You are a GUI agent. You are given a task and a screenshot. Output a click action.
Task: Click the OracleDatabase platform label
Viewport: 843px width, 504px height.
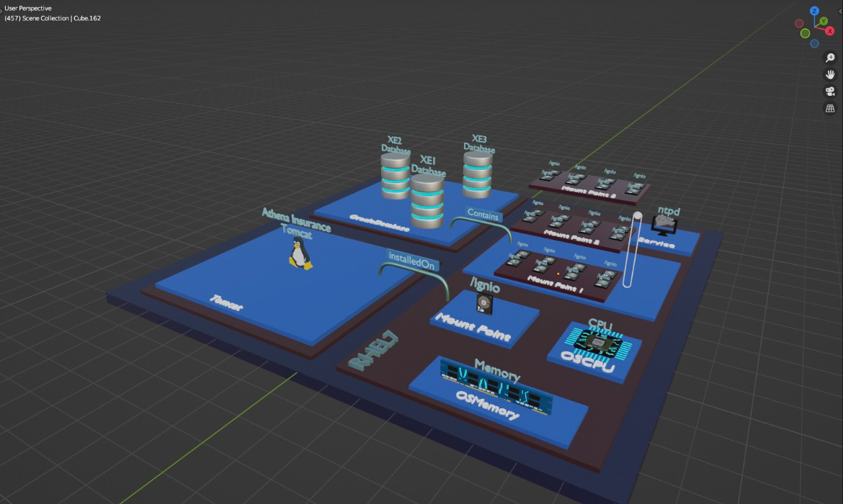[379, 222]
